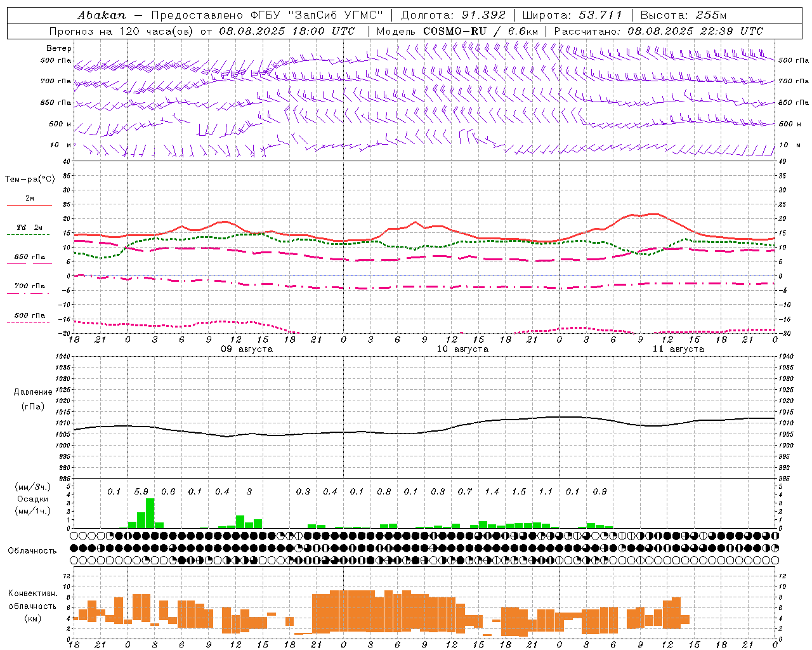The height and width of the screenshot is (650, 812).
Task: Click the "Давление" pressure panel label
Action: point(32,392)
